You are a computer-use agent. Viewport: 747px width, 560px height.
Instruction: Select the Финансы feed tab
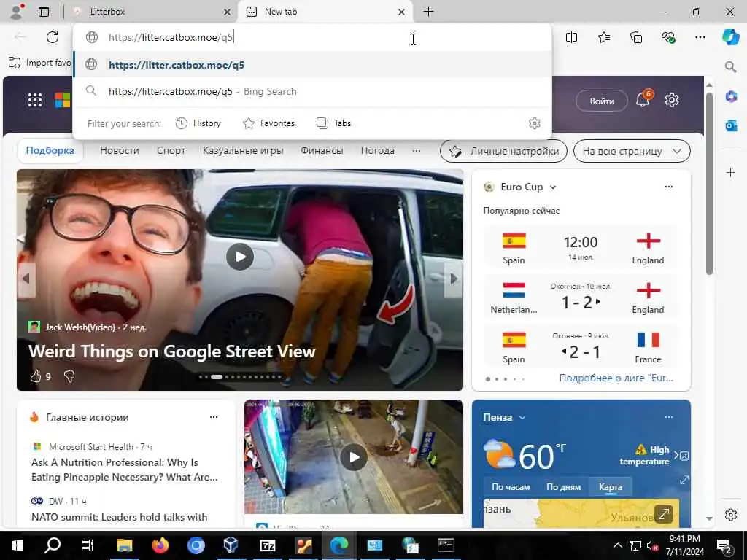click(322, 150)
